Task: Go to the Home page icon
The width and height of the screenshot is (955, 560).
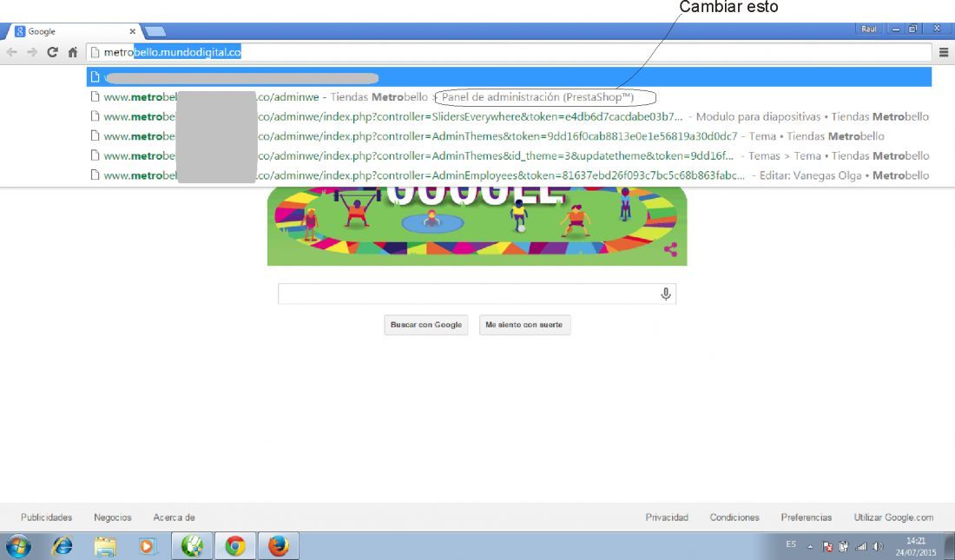Action: [72, 52]
